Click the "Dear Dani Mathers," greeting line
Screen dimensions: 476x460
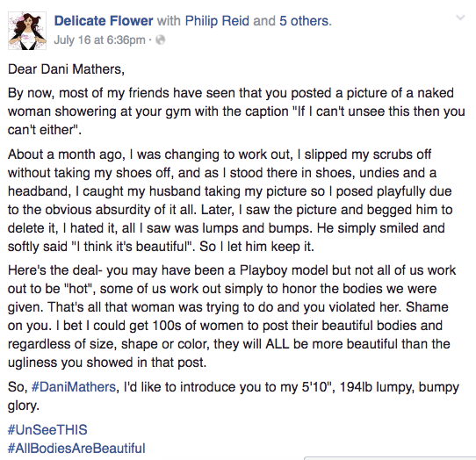pyautogui.click(x=66, y=69)
